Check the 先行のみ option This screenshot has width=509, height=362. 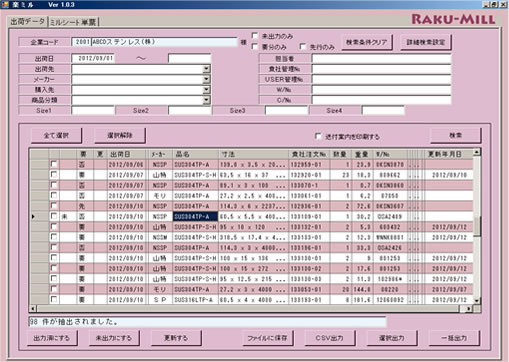point(303,47)
